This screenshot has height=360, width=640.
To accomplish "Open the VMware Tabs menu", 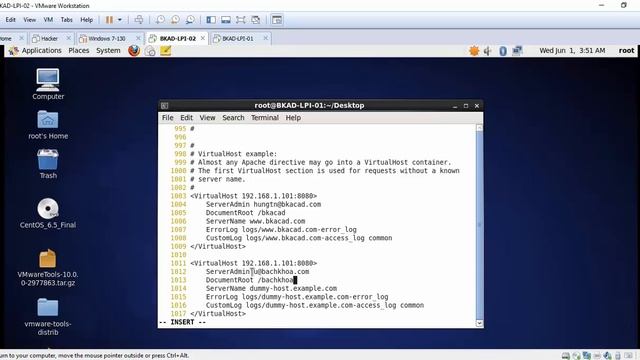I will click(67, 20).
